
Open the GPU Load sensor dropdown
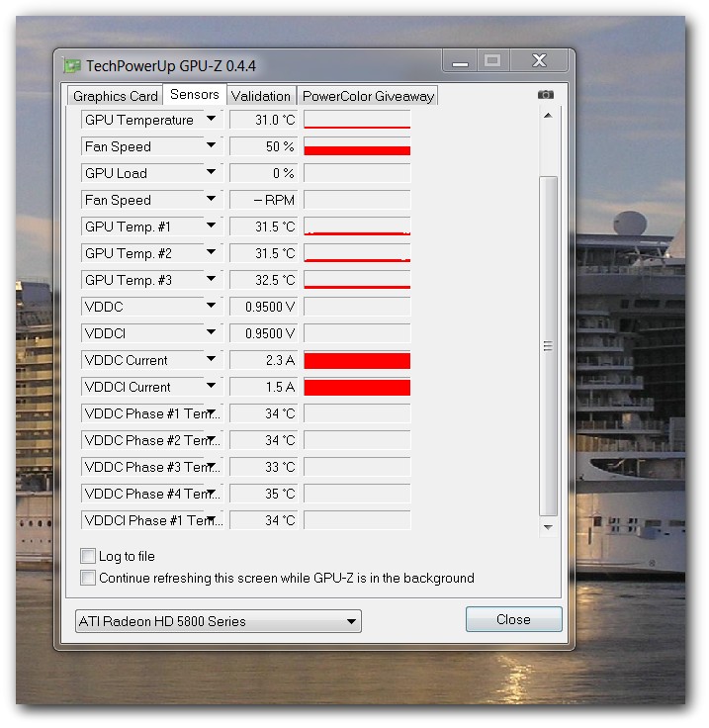pyautogui.click(x=212, y=173)
